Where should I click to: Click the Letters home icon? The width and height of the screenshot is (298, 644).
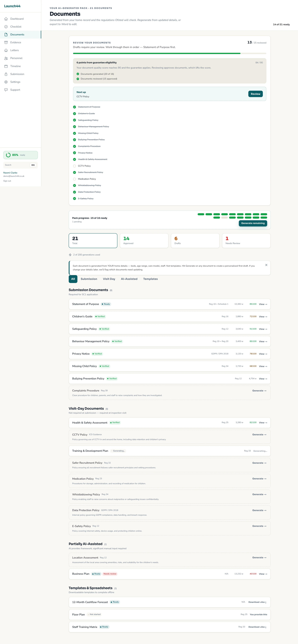tap(6, 50)
